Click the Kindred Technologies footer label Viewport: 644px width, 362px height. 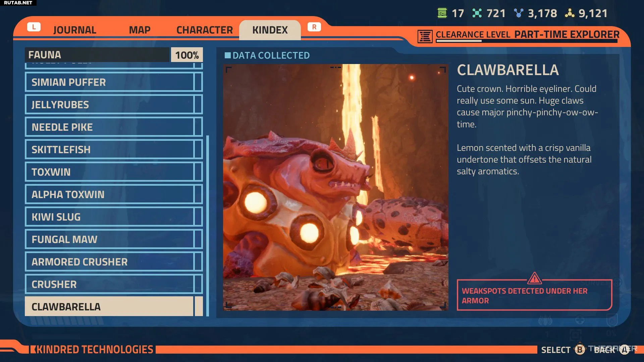pyautogui.click(x=93, y=349)
